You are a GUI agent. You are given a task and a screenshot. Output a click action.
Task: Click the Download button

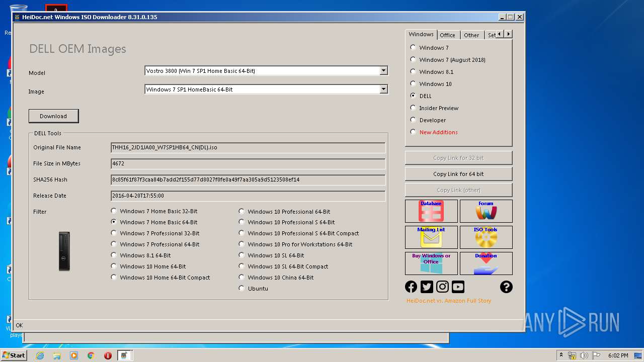[53, 116]
